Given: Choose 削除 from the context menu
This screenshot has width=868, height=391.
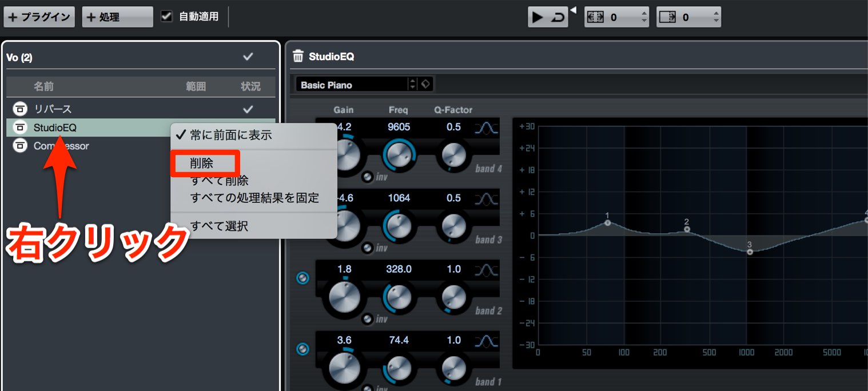Looking at the screenshot, I should coord(253,163).
